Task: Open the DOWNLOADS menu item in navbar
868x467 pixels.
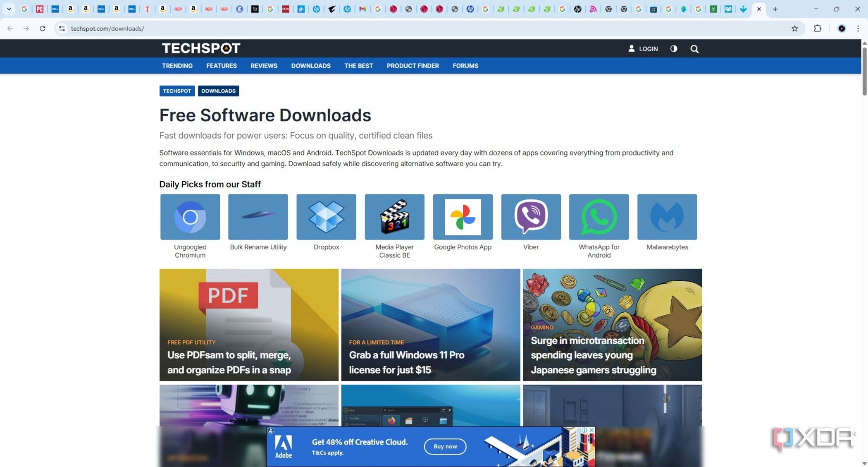Action: pos(311,66)
